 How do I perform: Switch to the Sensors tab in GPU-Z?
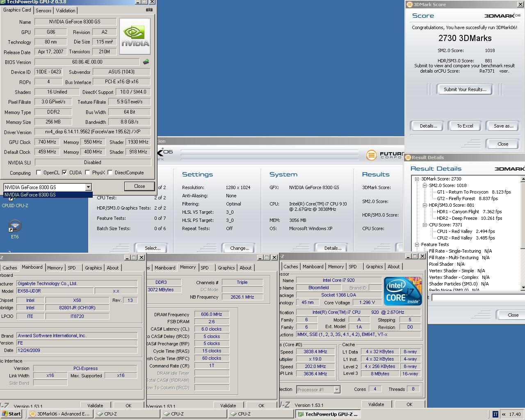[x=43, y=11]
